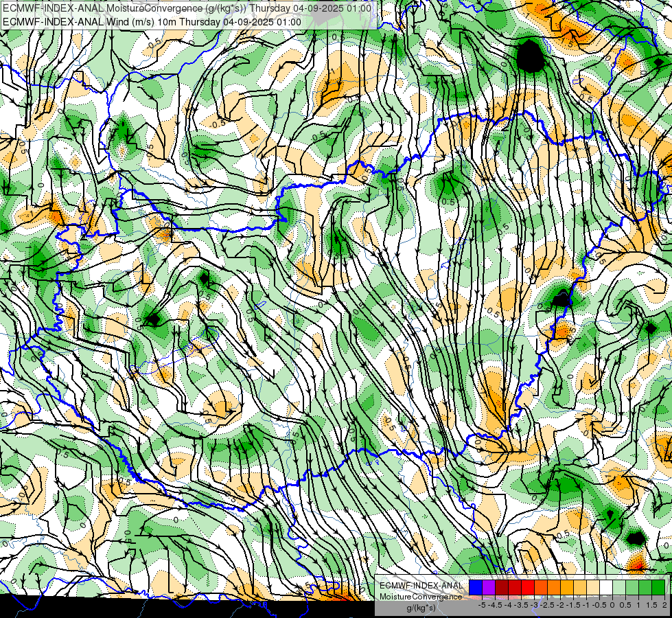Click MoistureConvergence label in the legend
This screenshot has height=618, width=672.
[x=421, y=597]
